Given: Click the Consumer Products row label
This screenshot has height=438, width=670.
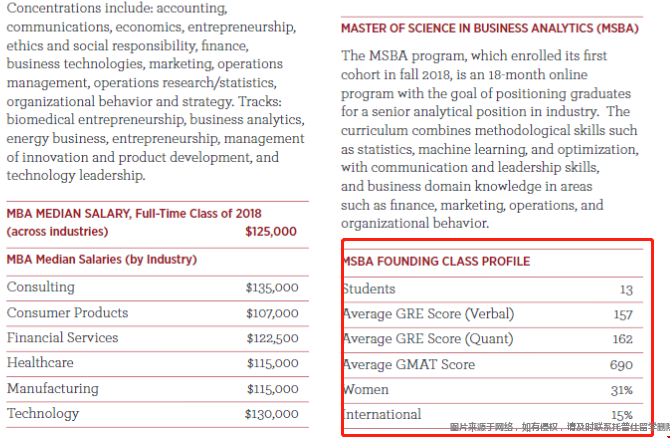Looking at the screenshot, I should click(68, 313).
